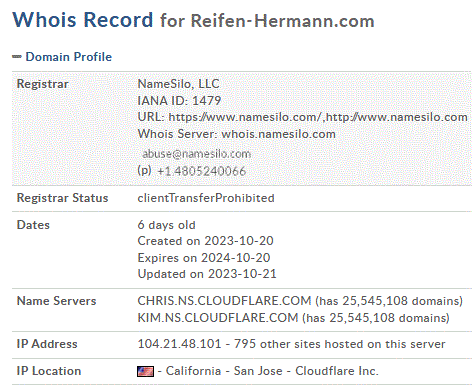473x388 pixels.
Task: Click the Created on 2023-10-20 date
Action: 205,241
